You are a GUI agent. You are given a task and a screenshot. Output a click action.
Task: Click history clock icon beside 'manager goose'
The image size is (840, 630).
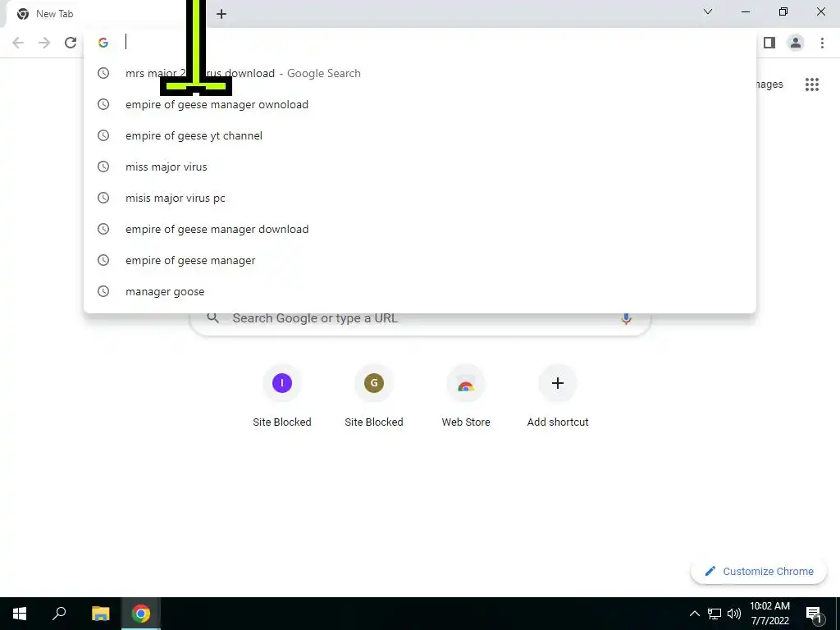(x=103, y=291)
